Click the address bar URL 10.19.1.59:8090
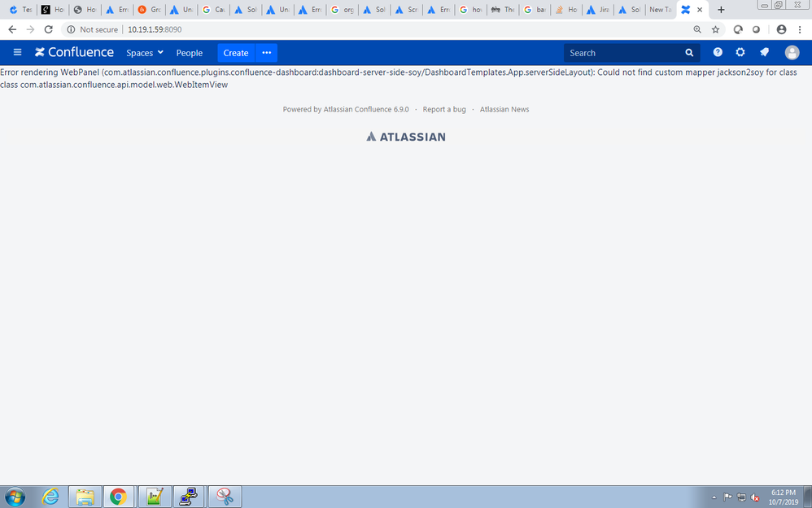The image size is (812, 508). click(x=155, y=29)
